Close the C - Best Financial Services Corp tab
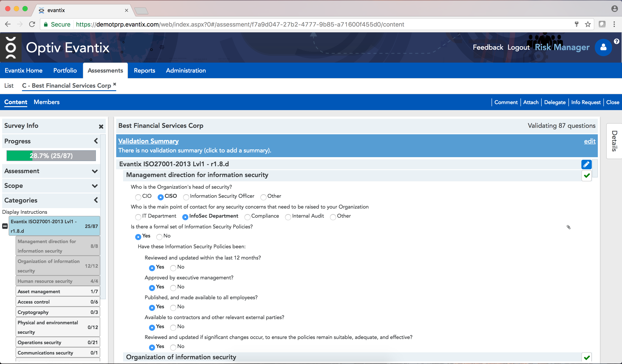 coord(114,84)
